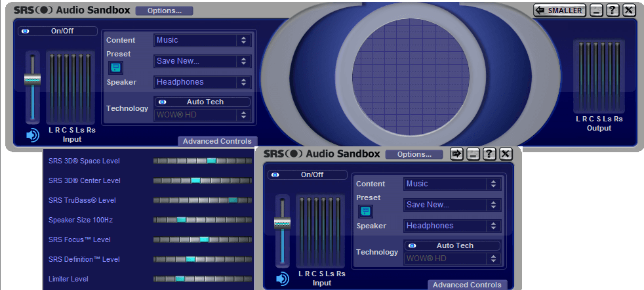
Task: Click the arrow enlarge icon in small window
Action: coord(456,154)
